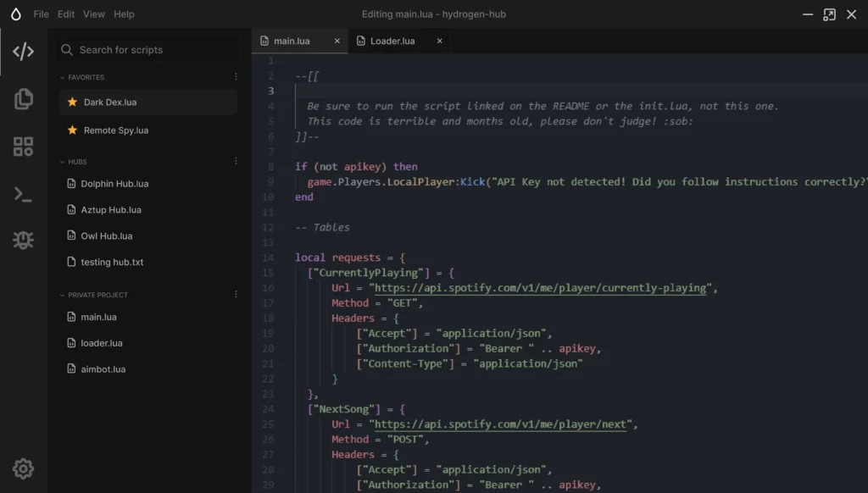Close the Loader.lua tab
Viewport: 868px width, 493px height.
(439, 41)
